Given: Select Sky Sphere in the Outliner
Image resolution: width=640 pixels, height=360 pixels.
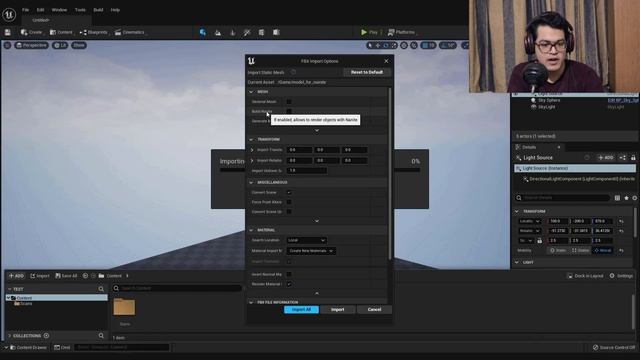Looking at the screenshot, I should (x=549, y=100).
